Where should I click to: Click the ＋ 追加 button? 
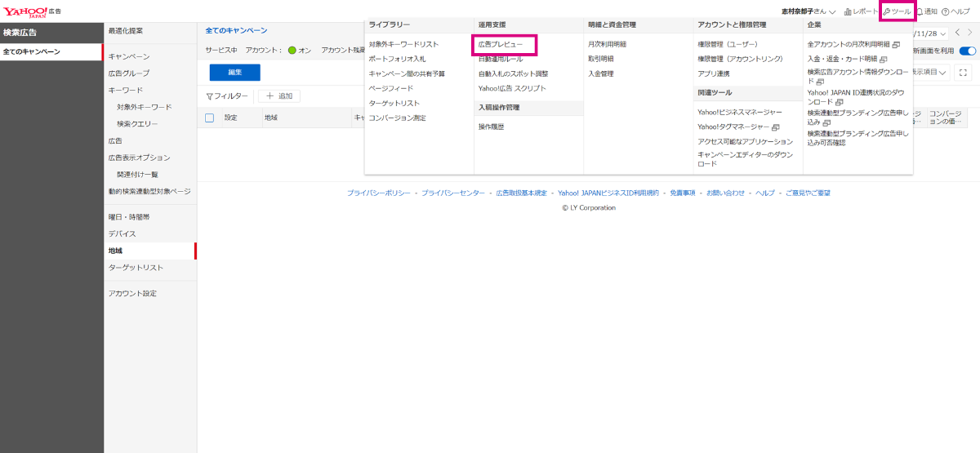click(279, 96)
